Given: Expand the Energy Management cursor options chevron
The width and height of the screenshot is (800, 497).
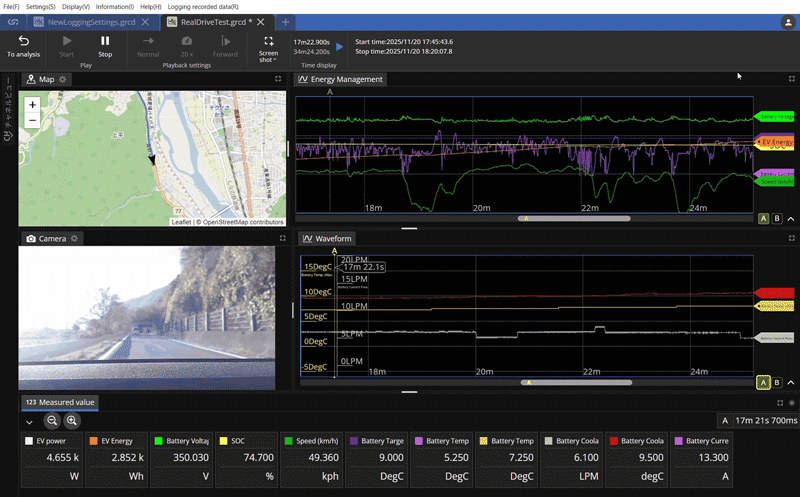Looking at the screenshot, I should click(x=791, y=218).
